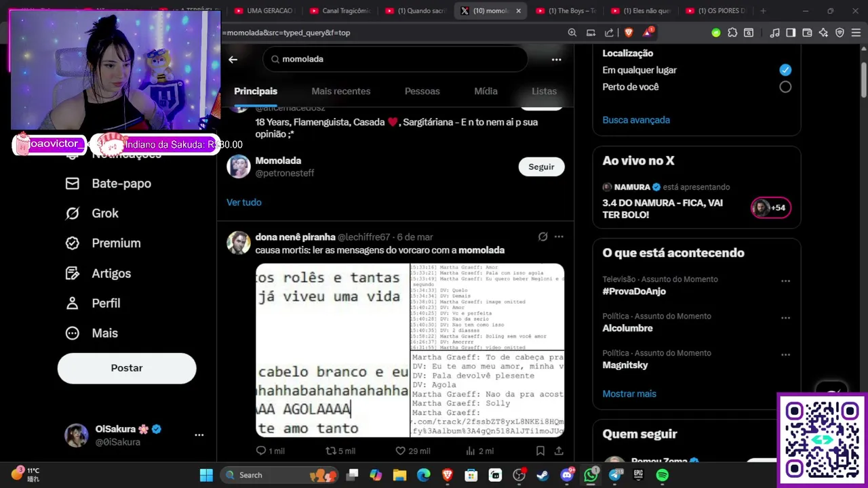868x488 pixels.
Task: Open more options for #ProvaDoAnjo trend
Action: [785, 281]
